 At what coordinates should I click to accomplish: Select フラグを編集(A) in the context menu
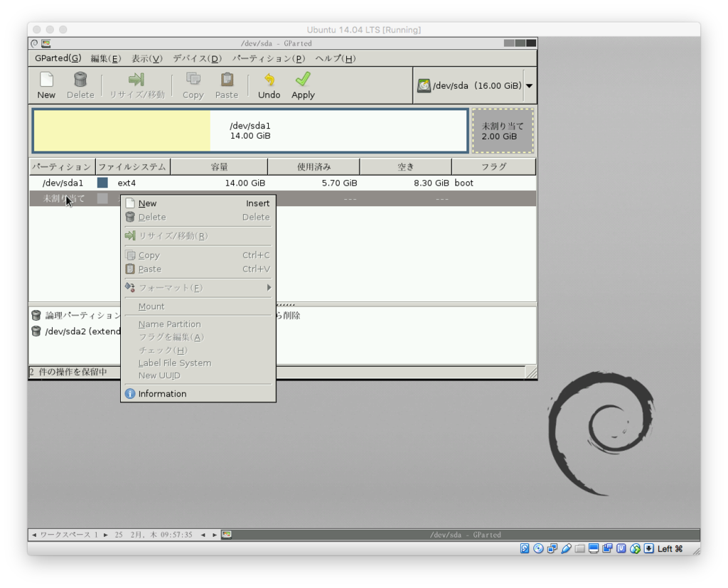[198, 337]
